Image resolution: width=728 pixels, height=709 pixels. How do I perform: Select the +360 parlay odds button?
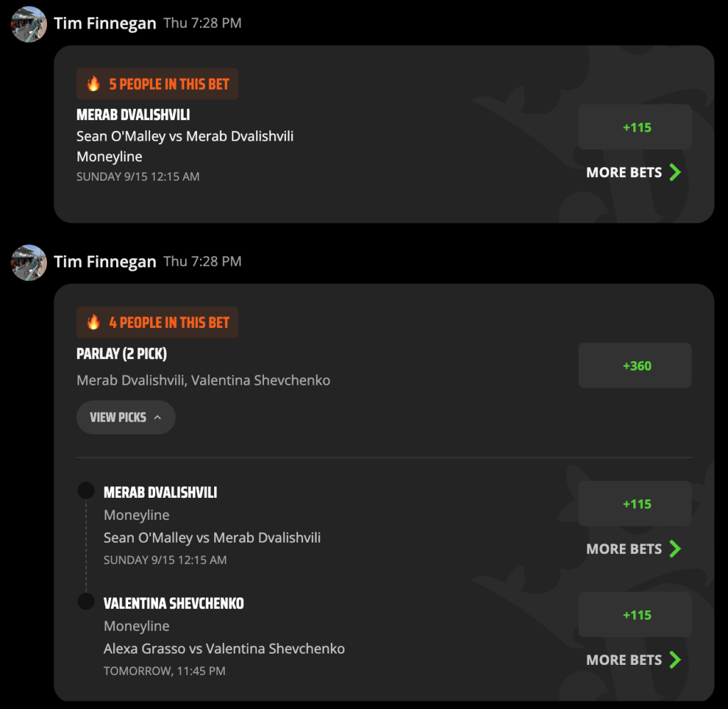[x=635, y=366]
